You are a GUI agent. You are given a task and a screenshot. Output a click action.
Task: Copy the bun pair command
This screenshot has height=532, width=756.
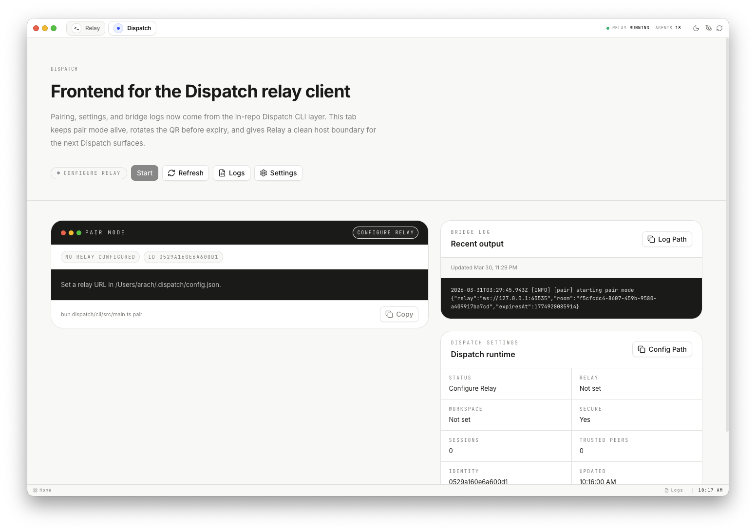tap(399, 314)
